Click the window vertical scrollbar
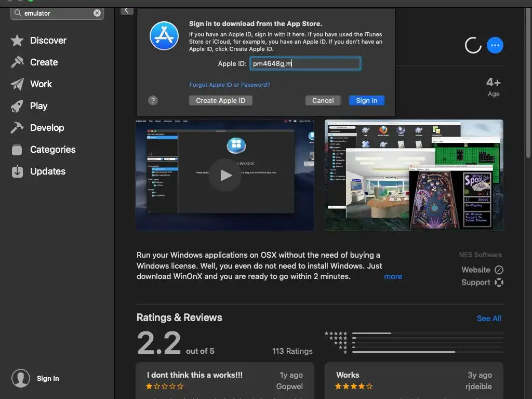Viewport: 532px width, 399px height. pos(528,83)
